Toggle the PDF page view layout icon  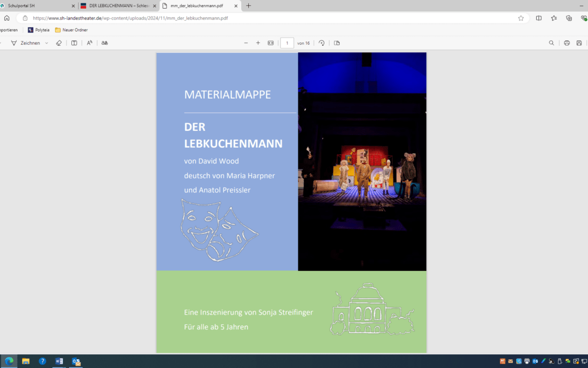pos(74,43)
